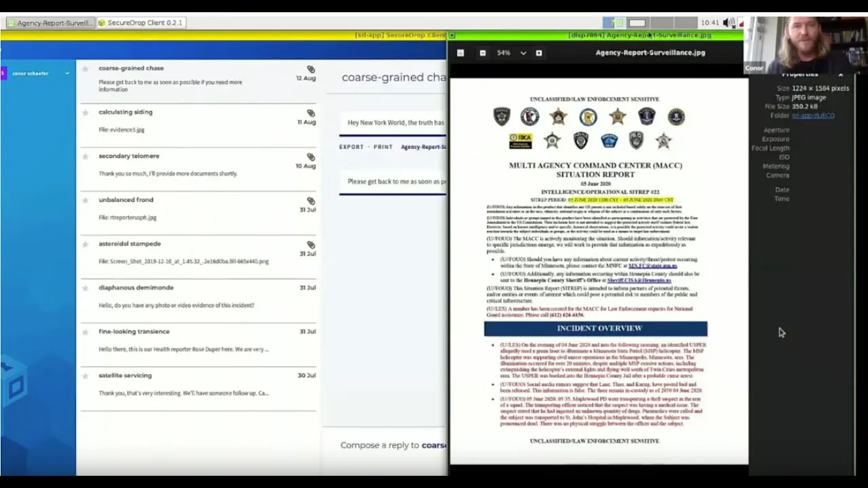Star the unbalanced frond source
Image resolution: width=868 pixels, height=488 pixels.
click(x=85, y=201)
